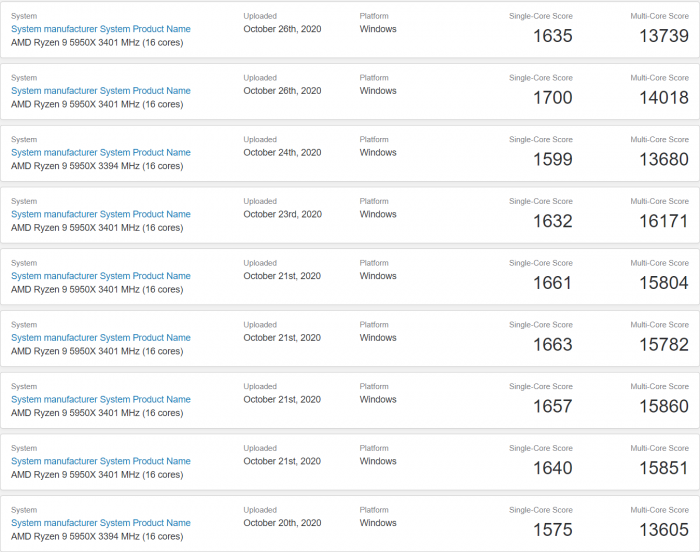Open system link uploaded October 23rd, 2020
Screen dimensions: 700x552
(100, 214)
